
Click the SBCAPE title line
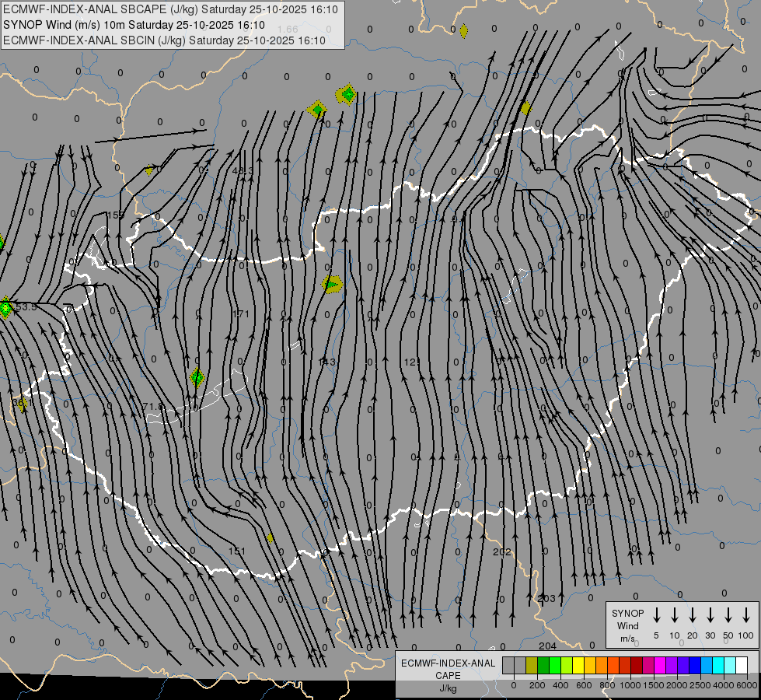170,9
